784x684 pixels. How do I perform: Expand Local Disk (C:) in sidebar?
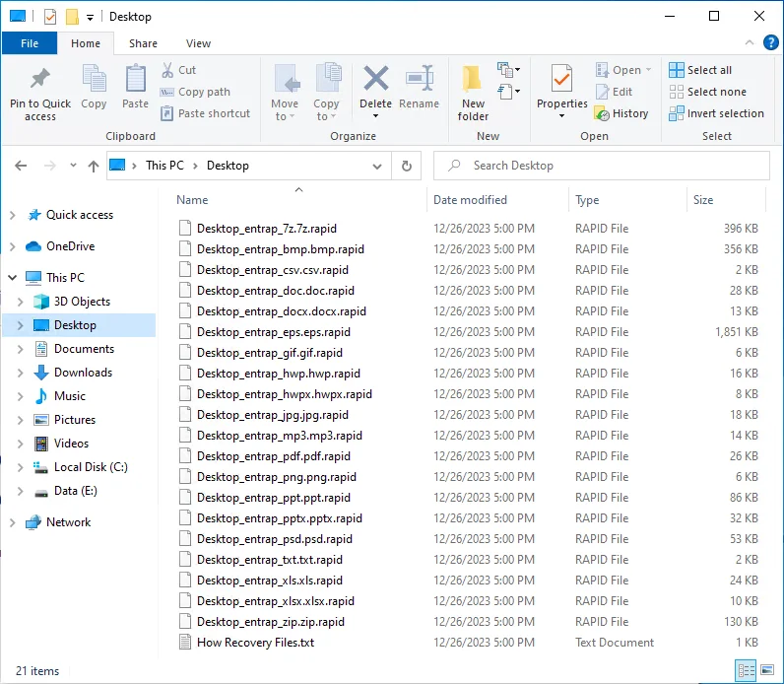click(21, 467)
